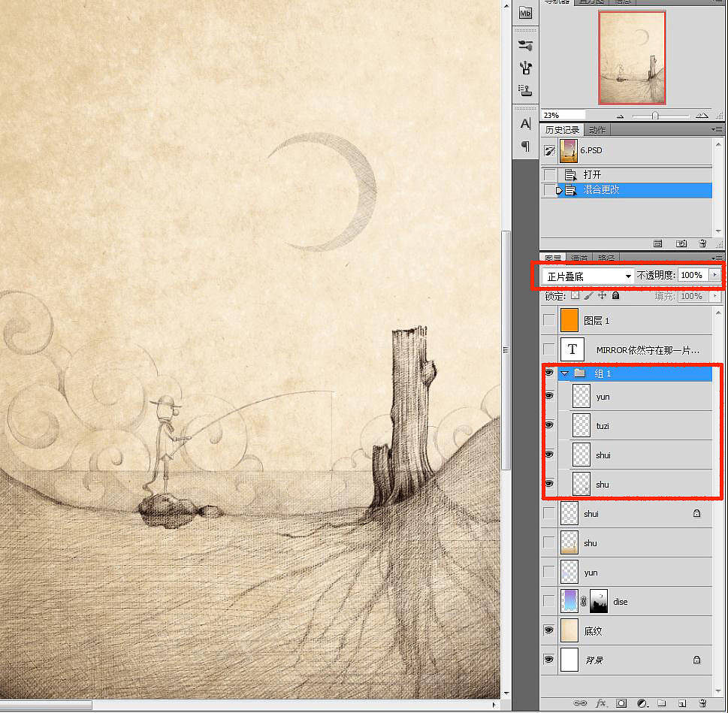
Task: Open the 正片叠底 blend mode dropdown
Action: coord(588,276)
